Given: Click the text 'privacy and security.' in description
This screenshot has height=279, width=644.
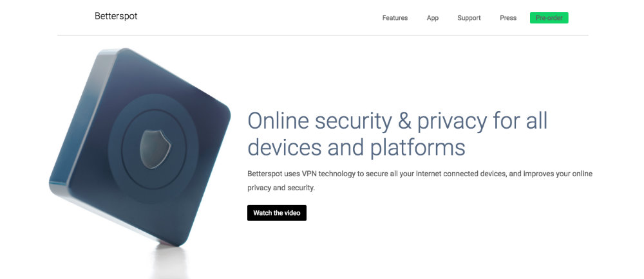Looking at the screenshot, I should point(281,188).
